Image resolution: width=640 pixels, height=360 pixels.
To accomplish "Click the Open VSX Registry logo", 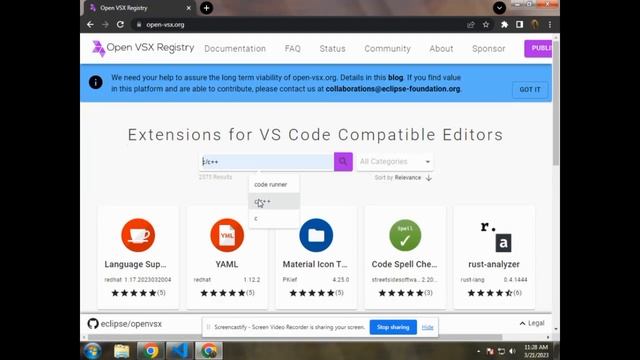I will tap(143, 48).
